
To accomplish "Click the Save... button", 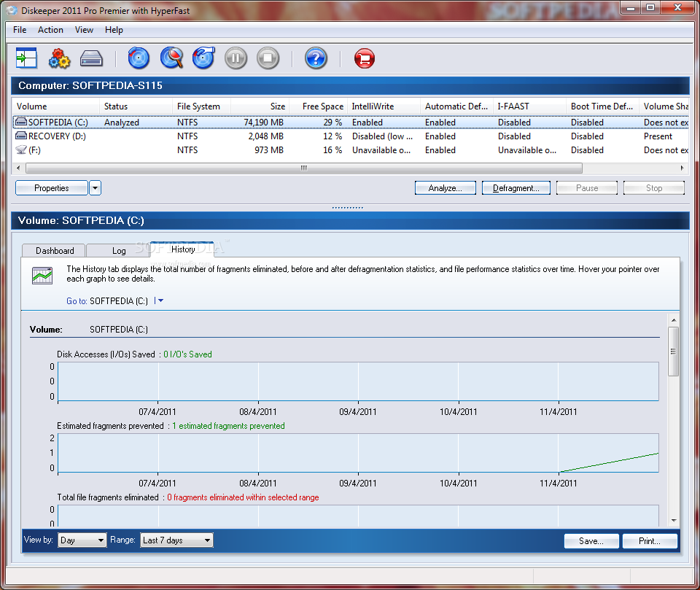I will coord(591,541).
